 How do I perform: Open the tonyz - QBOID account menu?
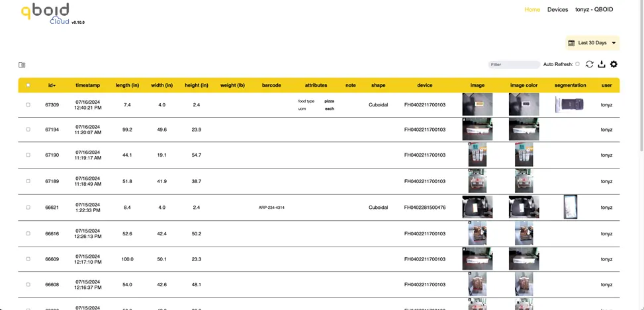pyautogui.click(x=594, y=9)
